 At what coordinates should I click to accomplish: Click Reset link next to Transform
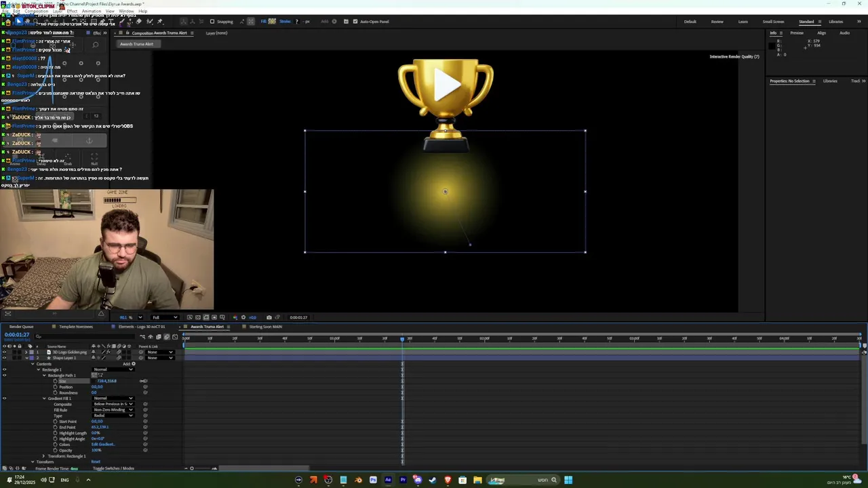coord(96,462)
